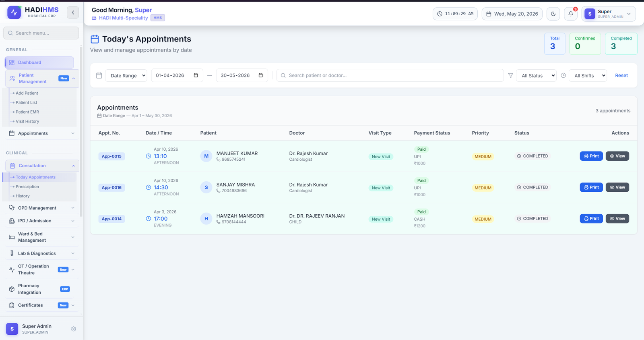644x340 pixels.
Task: Click the avatar for MANJEET KUMAR
Action: 206,156
